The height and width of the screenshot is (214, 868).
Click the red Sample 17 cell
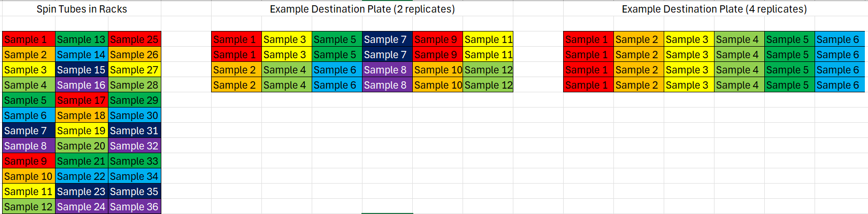81,100
